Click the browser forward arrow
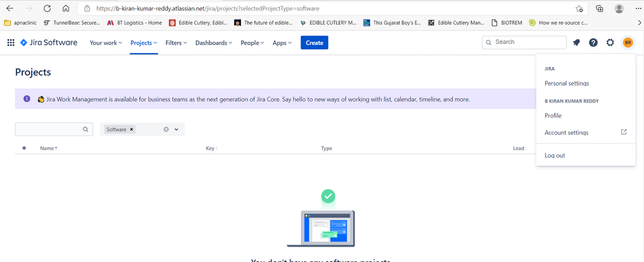The image size is (644, 262). (28, 8)
